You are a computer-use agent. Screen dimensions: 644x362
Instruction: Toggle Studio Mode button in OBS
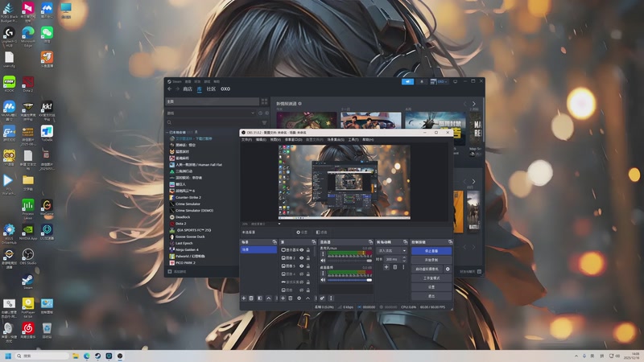431,278
